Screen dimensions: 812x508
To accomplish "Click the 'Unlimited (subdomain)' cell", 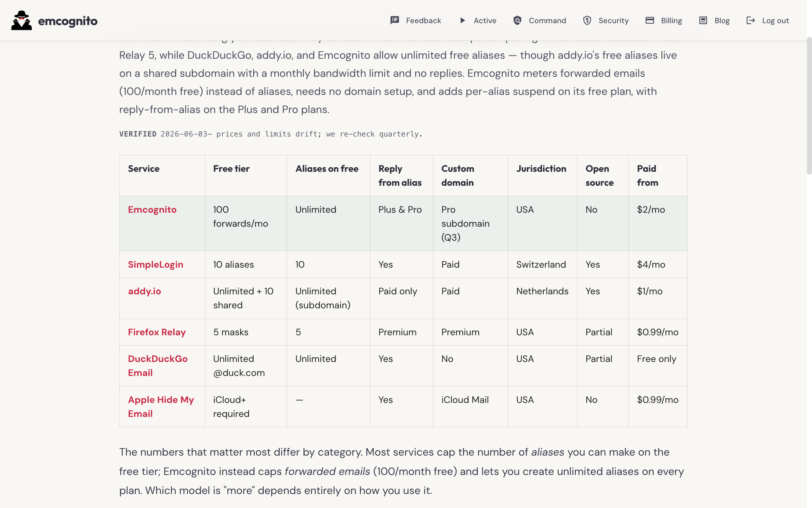I will click(328, 298).
